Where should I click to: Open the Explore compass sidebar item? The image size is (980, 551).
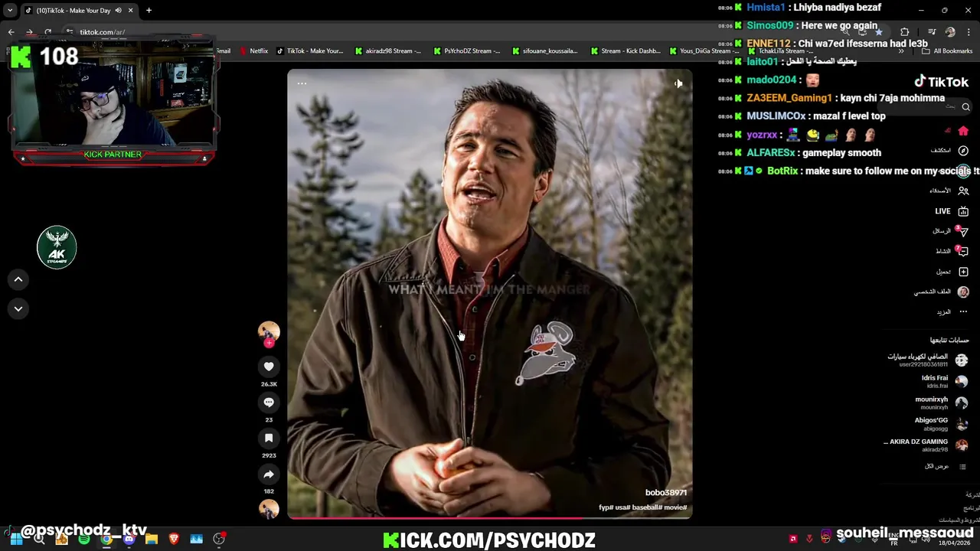point(963,151)
